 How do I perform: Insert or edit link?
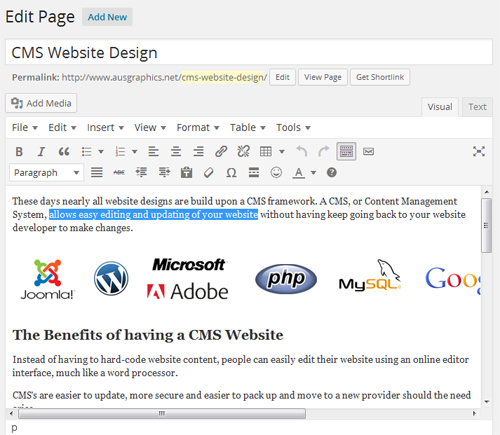tap(221, 152)
